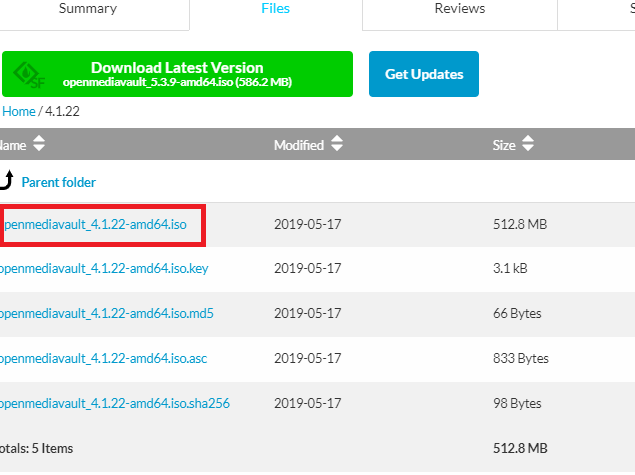
Task: Open openmediavault_4.1.22-amd64.iso.md5 file link
Action: 107,313
